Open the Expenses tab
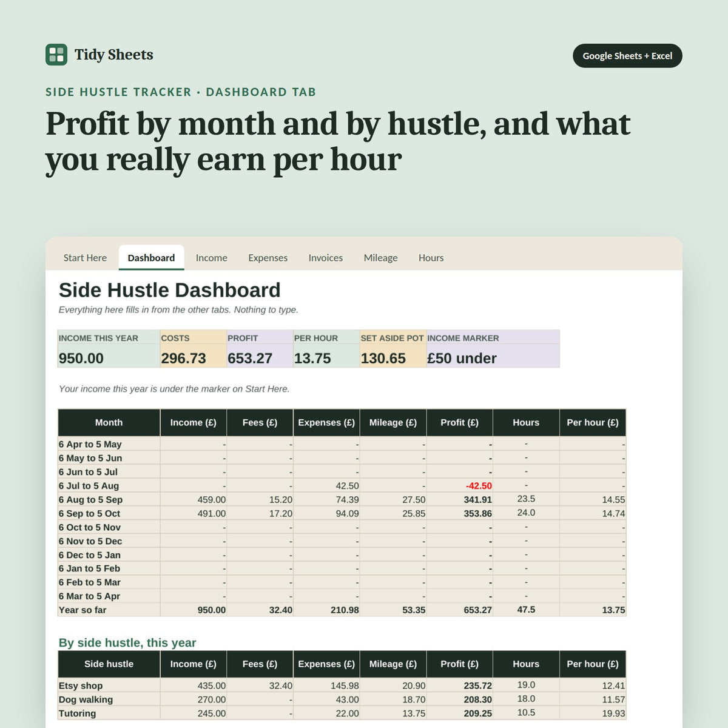Image resolution: width=728 pixels, height=728 pixels. pos(268,258)
